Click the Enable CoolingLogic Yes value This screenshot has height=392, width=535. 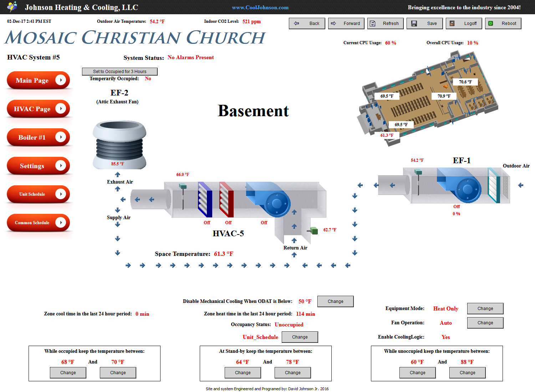445,337
